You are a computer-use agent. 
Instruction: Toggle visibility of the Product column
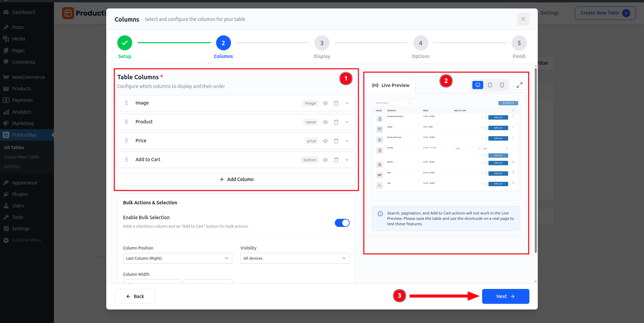(325, 122)
